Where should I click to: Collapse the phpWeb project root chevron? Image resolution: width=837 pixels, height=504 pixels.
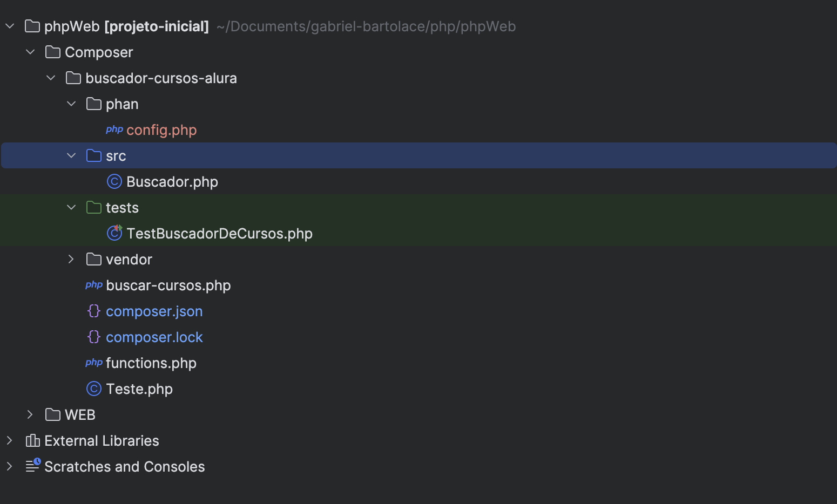(x=10, y=26)
